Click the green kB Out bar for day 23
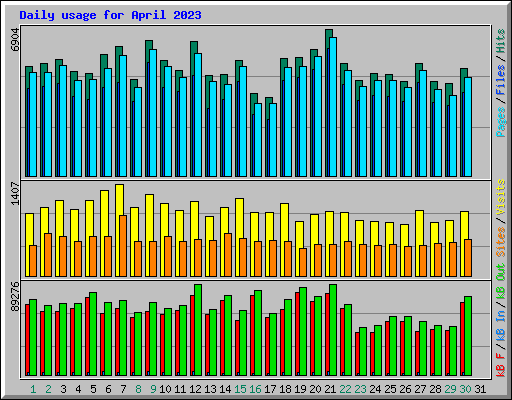Viewport: 512px width, 400px height. tap(363, 352)
